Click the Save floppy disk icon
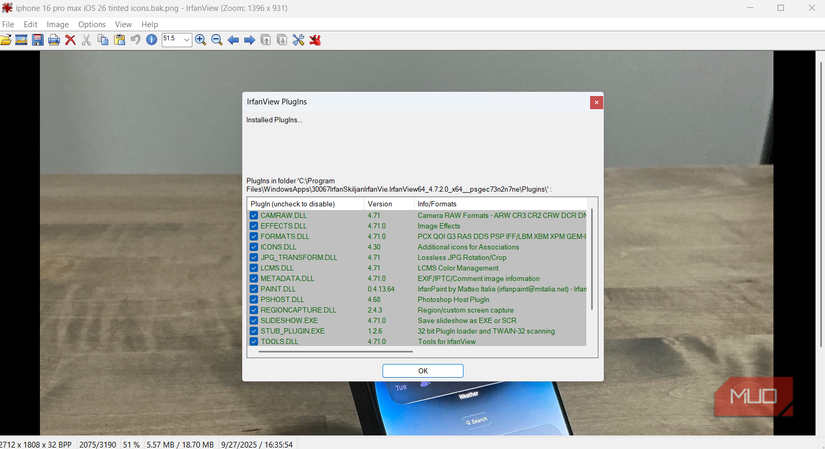825x449 pixels. pyautogui.click(x=37, y=40)
